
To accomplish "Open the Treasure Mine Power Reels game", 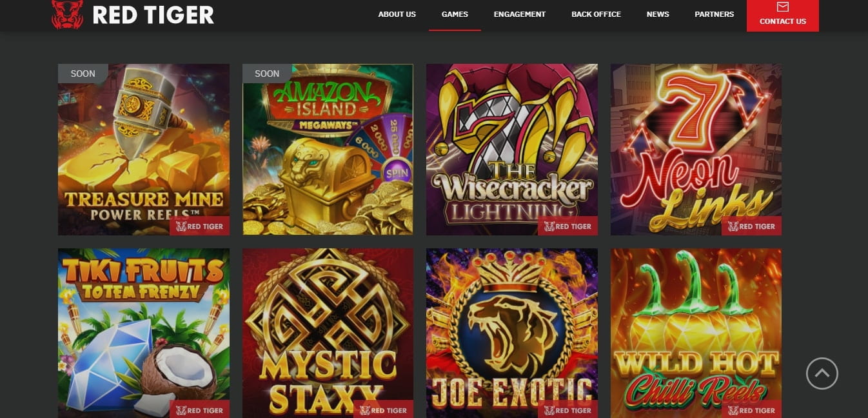I will tap(143, 149).
